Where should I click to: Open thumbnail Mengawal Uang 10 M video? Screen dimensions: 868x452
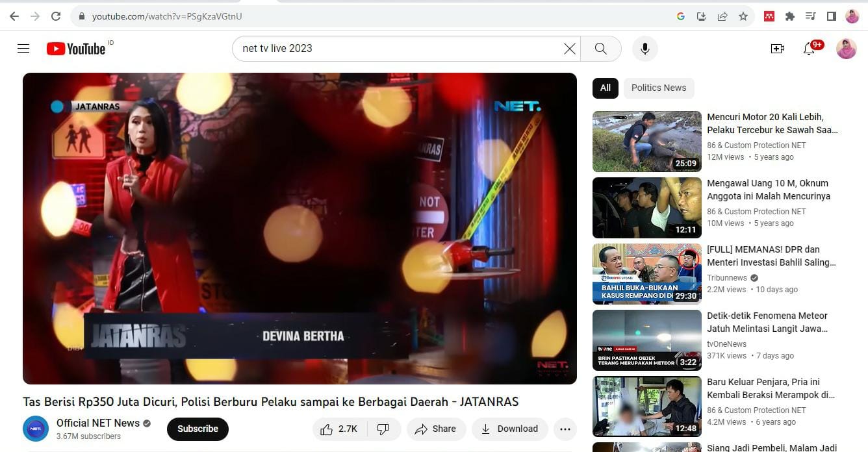point(647,208)
